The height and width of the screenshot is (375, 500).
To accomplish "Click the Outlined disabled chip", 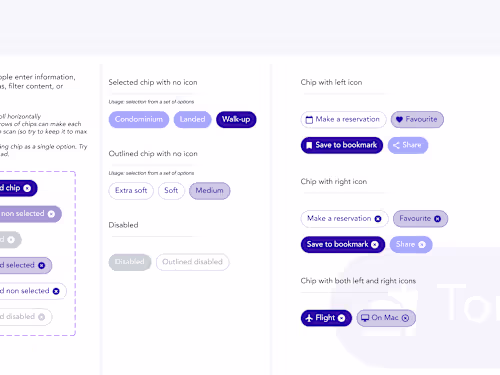I will pyautogui.click(x=192, y=262).
